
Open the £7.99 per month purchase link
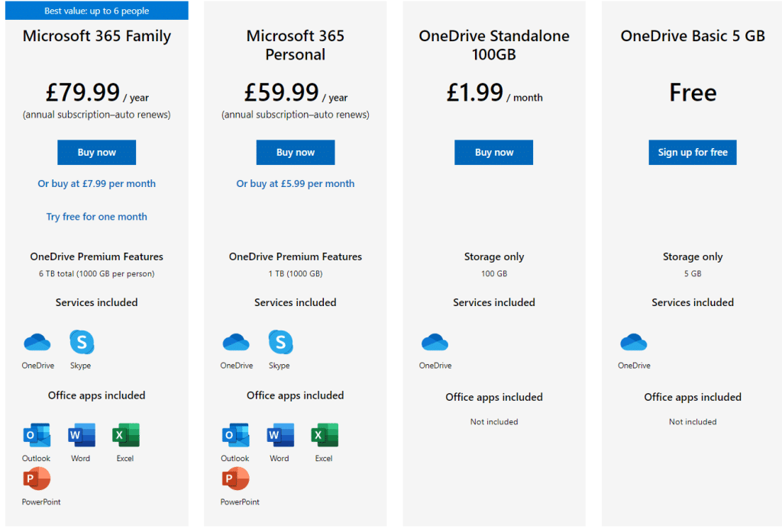(96, 183)
